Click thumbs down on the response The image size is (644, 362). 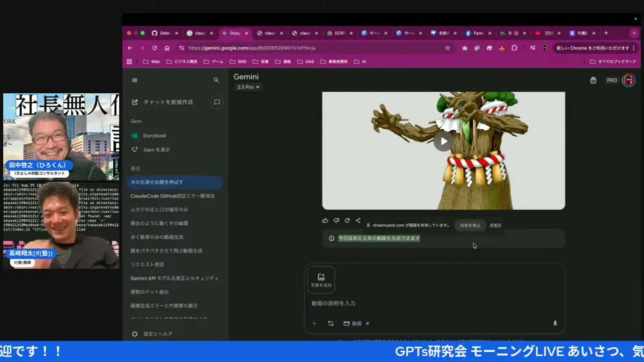point(336,220)
